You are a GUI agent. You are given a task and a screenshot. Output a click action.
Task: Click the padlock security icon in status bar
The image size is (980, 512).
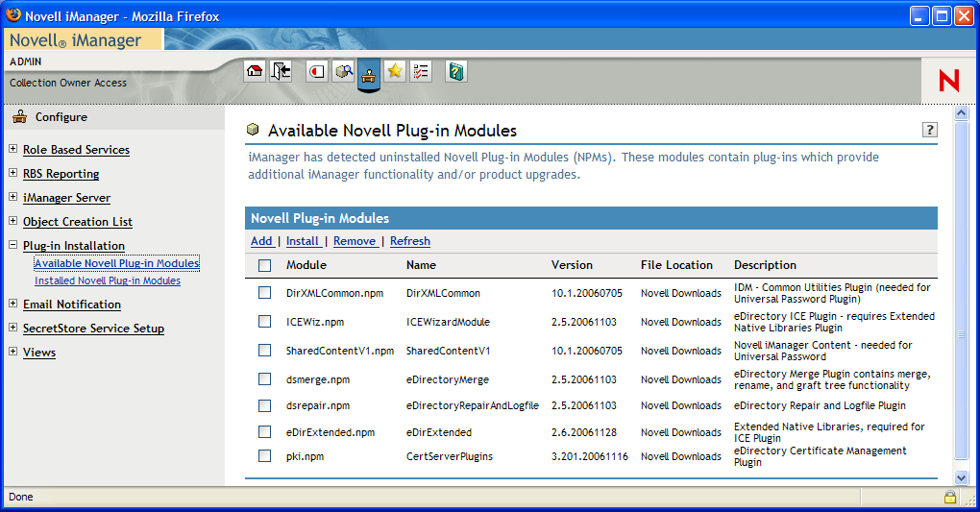[950, 497]
